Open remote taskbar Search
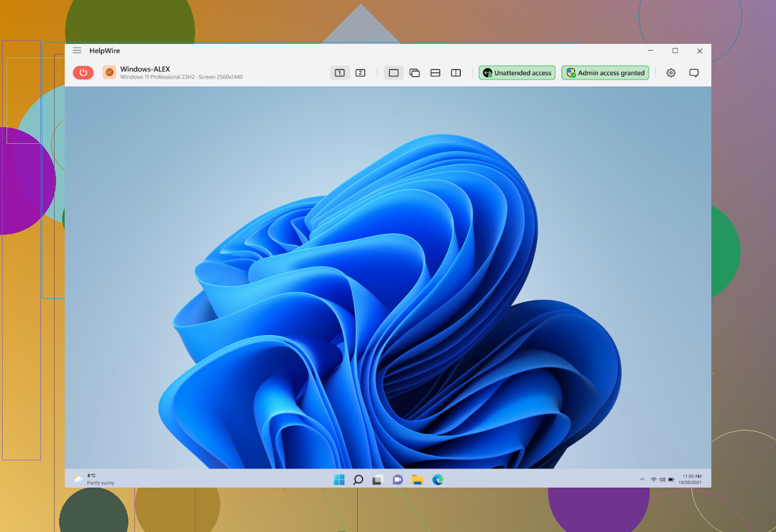Screen dimensions: 776x532 [x=358, y=480]
